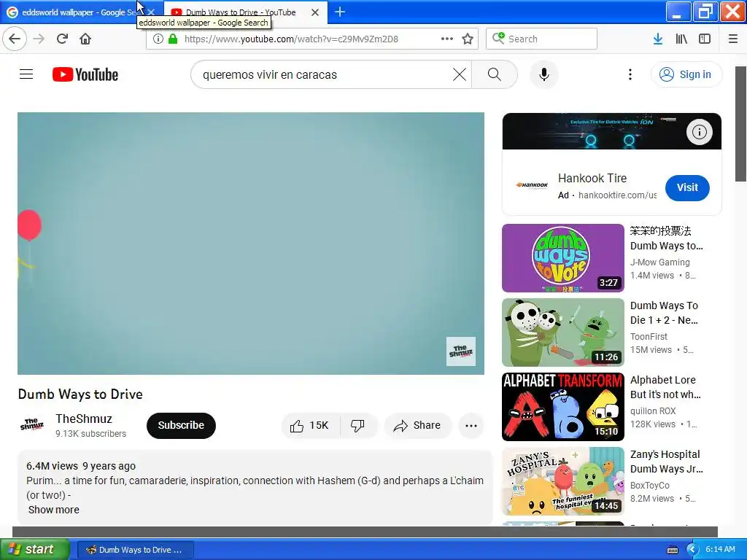
Task: Open Zany's Hospital Dumb Ways Jr thumbnail
Action: pyautogui.click(x=562, y=481)
